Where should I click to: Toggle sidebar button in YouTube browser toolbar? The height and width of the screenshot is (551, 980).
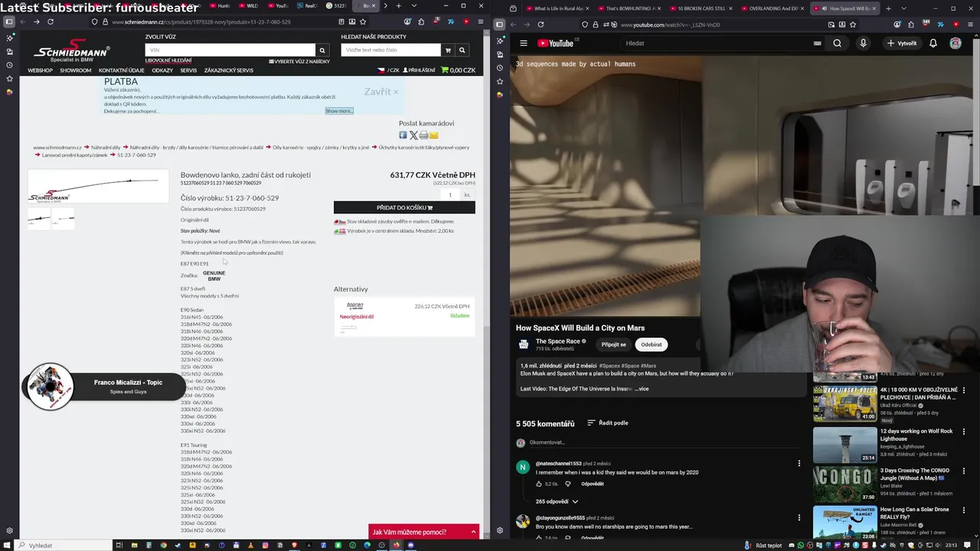tap(499, 24)
